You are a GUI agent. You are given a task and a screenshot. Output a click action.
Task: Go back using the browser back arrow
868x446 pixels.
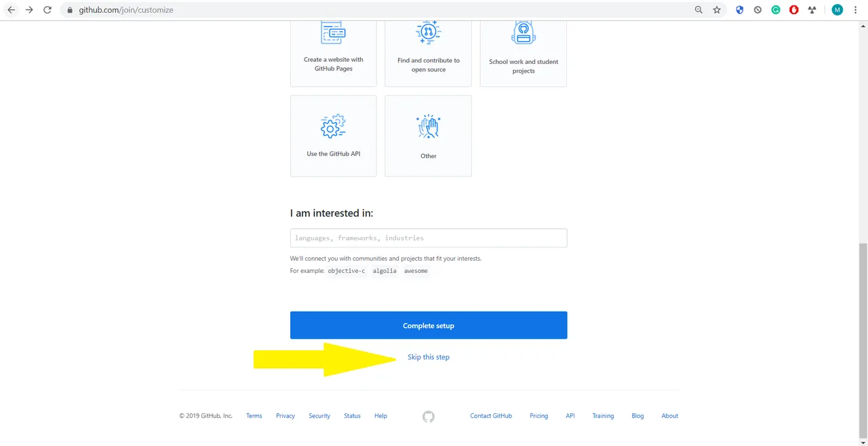(x=11, y=10)
